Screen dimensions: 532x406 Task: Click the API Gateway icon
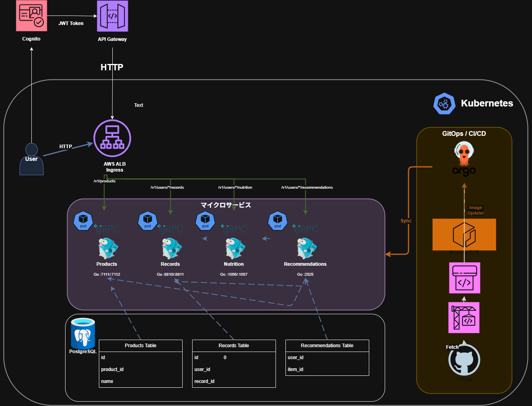click(x=112, y=16)
